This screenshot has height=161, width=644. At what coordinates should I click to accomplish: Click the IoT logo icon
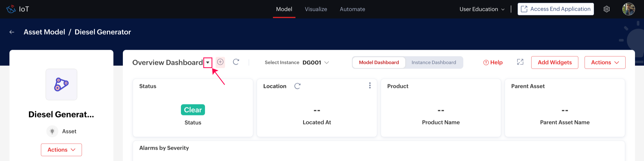click(11, 9)
